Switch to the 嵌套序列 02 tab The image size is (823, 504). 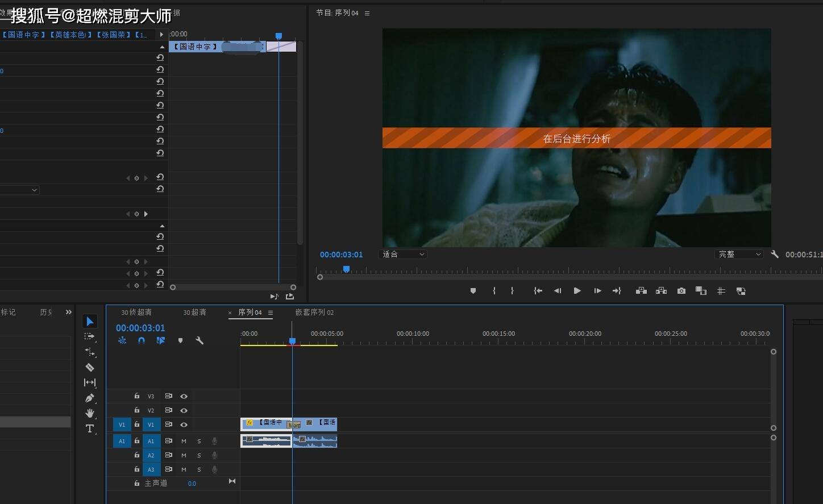pyautogui.click(x=314, y=313)
